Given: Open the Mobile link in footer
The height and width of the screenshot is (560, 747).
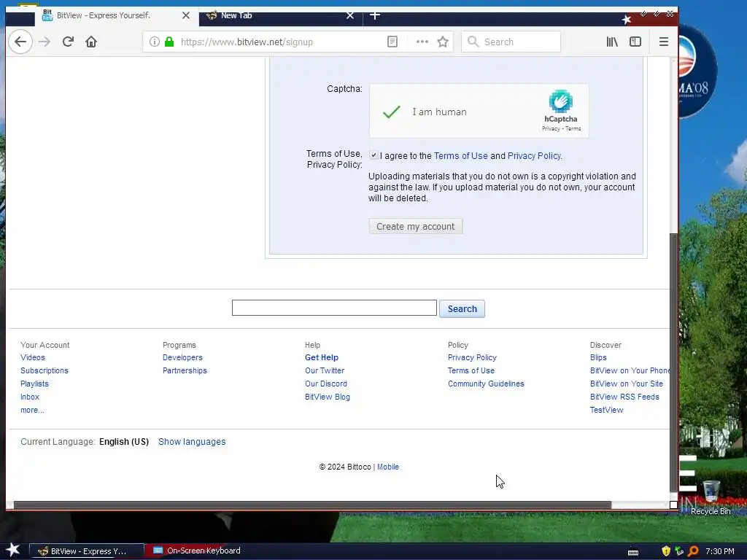Looking at the screenshot, I should (388, 467).
